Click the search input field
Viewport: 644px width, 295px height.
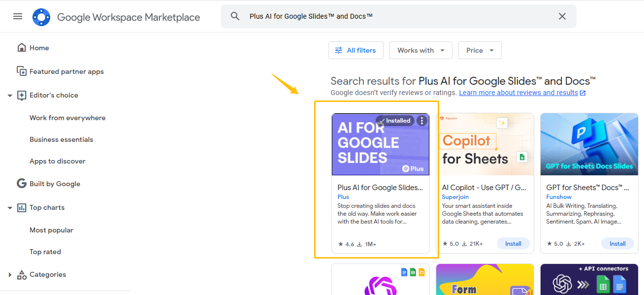(x=394, y=16)
